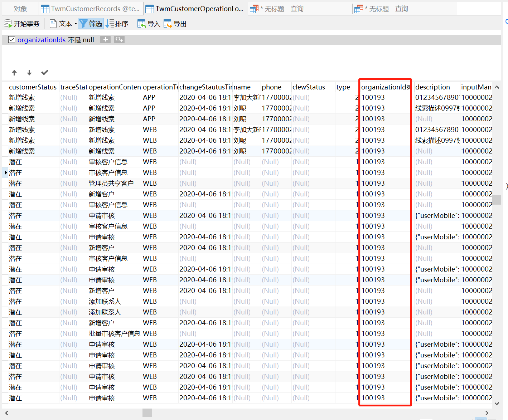Select the '管理员共享客户' operation cell
The image size is (508, 420).
[115, 183]
